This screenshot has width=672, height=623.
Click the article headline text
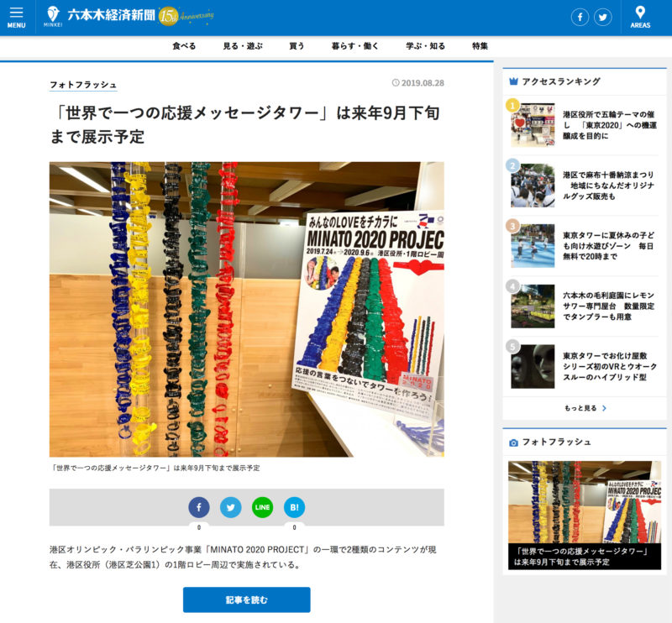[245, 125]
